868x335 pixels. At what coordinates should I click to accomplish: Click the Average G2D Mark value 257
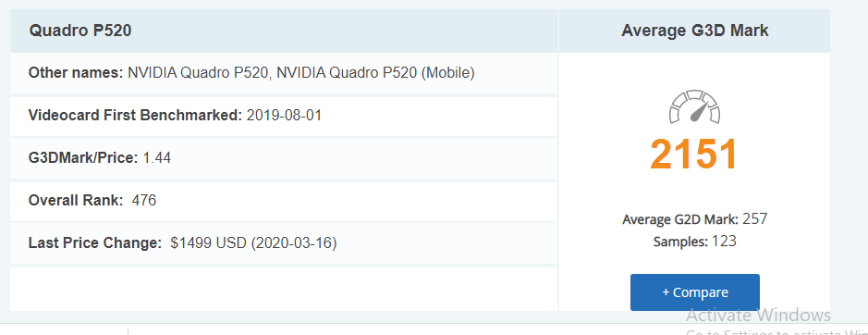[755, 219]
